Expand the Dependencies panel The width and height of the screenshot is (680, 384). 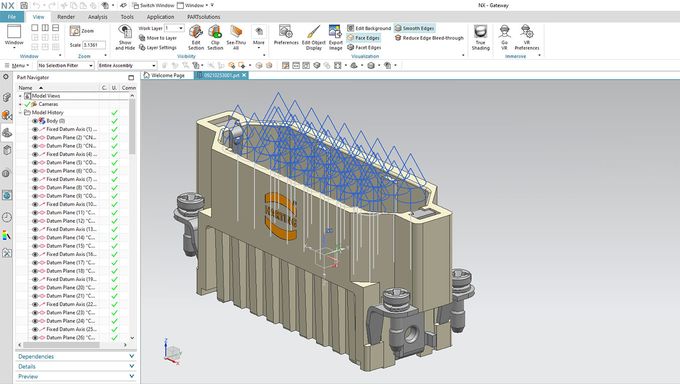[x=76, y=356]
